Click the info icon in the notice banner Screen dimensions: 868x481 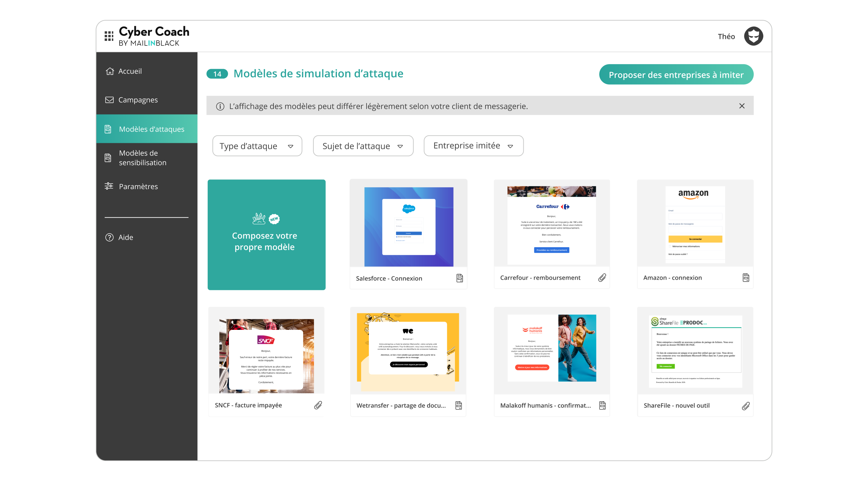click(220, 106)
